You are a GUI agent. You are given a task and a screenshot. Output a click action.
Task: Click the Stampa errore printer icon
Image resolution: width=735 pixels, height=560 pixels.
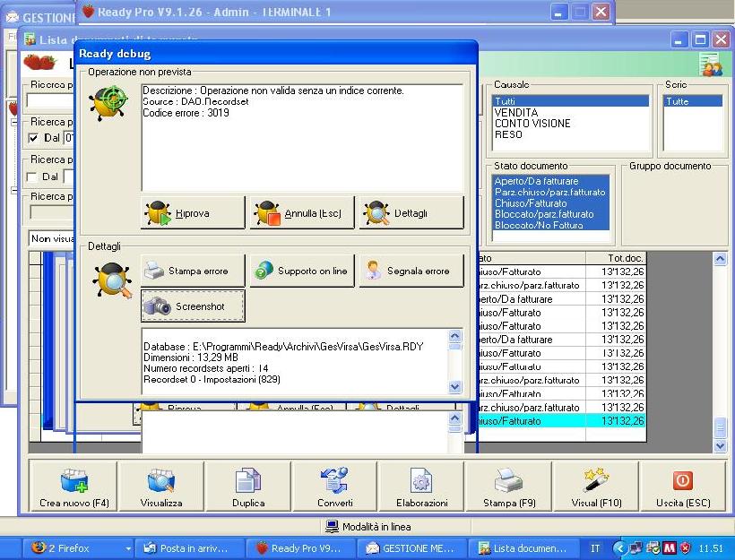pos(154,271)
